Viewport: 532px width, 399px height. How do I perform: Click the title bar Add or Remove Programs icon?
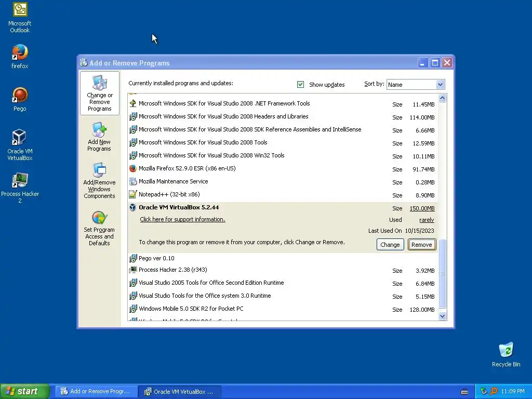click(x=84, y=62)
